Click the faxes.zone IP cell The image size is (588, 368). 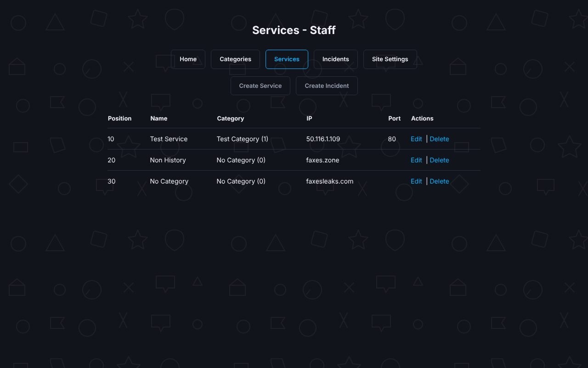pyautogui.click(x=322, y=160)
